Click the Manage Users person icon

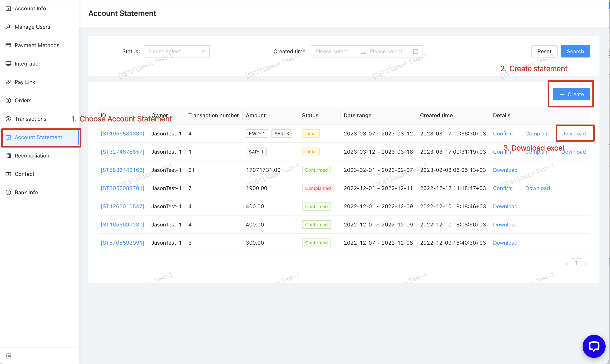point(8,27)
